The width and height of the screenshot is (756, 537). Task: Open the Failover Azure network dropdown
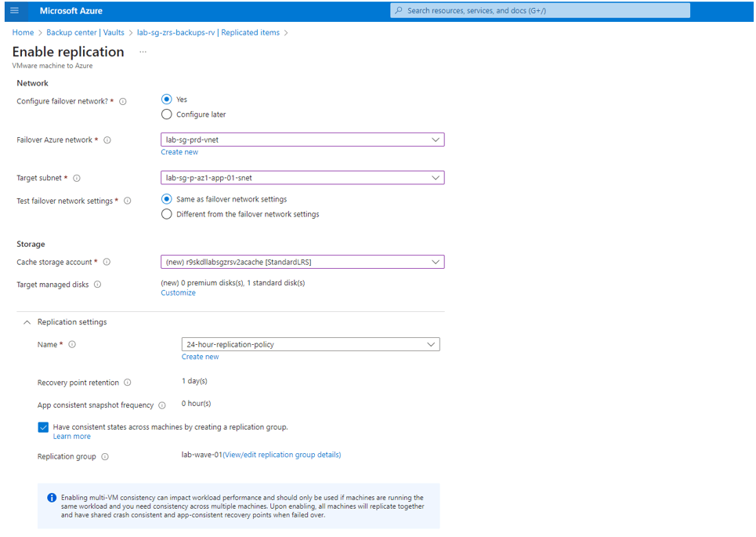pyautogui.click(x=302, y=140)
